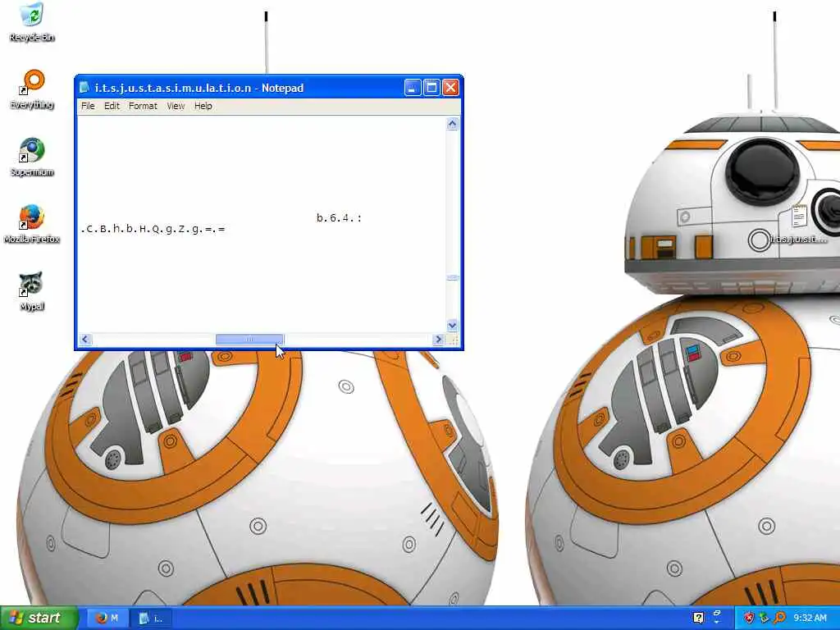
Task: Open the Recycle Bin desktop icon
Action: [32, 22]
